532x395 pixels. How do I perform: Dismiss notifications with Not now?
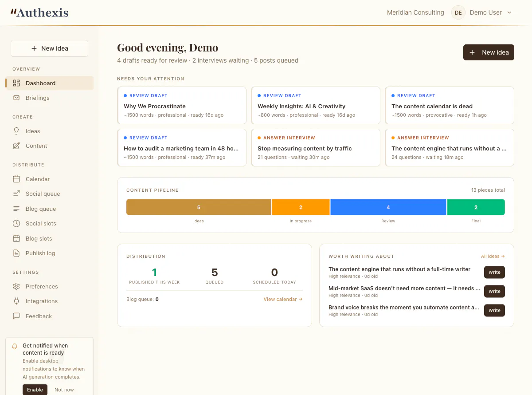tap(64, 390)
